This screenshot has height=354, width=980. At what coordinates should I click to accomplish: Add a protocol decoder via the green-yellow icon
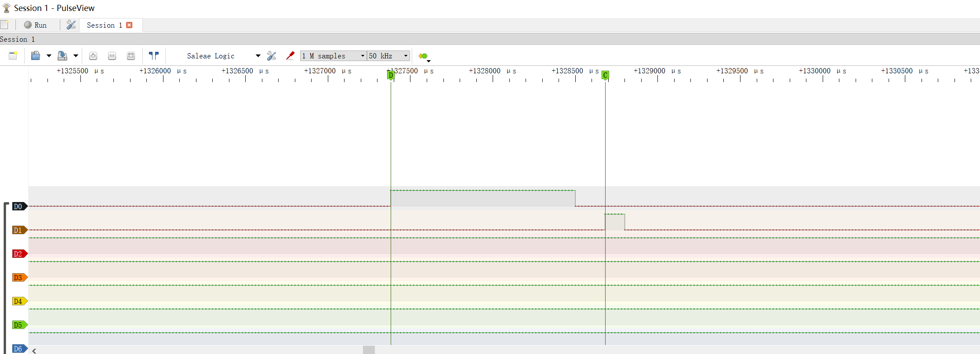click(x=424, y=56)
